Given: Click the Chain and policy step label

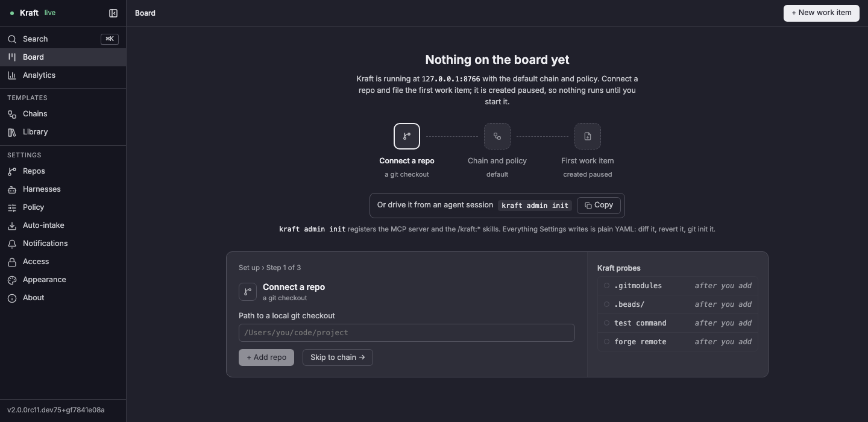Looking at the screenshot, I should click(x=497, y=161).
